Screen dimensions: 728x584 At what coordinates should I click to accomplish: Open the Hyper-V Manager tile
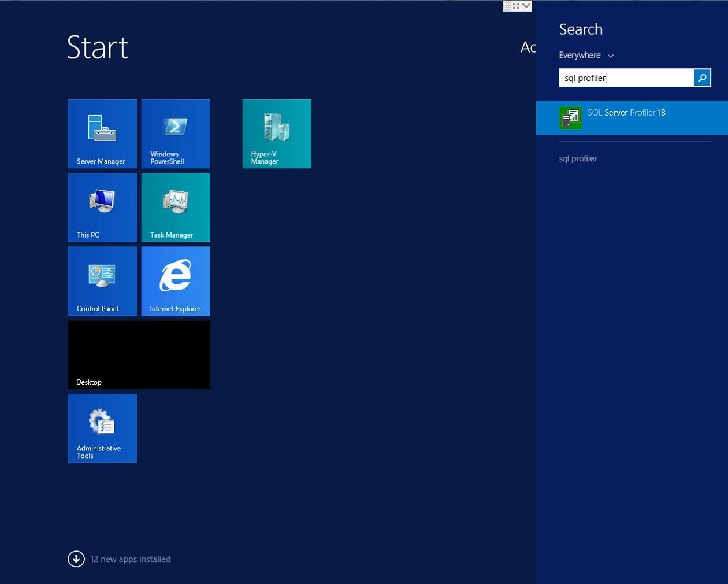click(x=277, y=134)
